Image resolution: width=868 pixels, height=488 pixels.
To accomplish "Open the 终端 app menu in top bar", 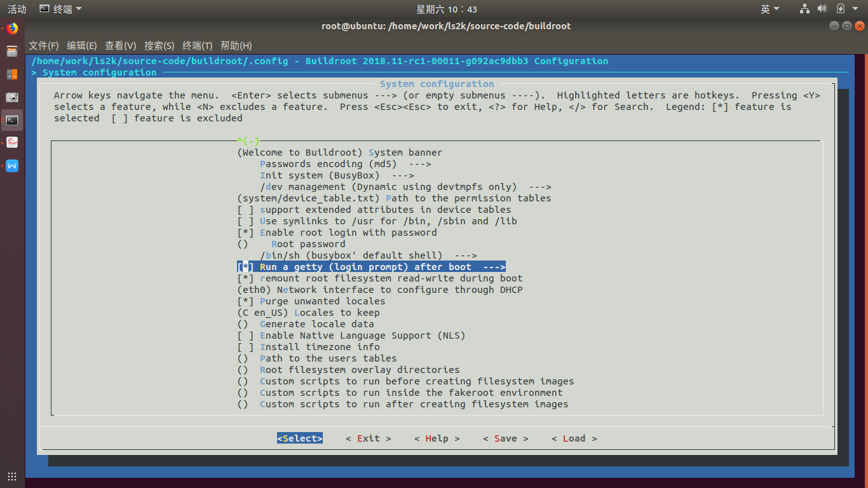I will click(61, 9).
